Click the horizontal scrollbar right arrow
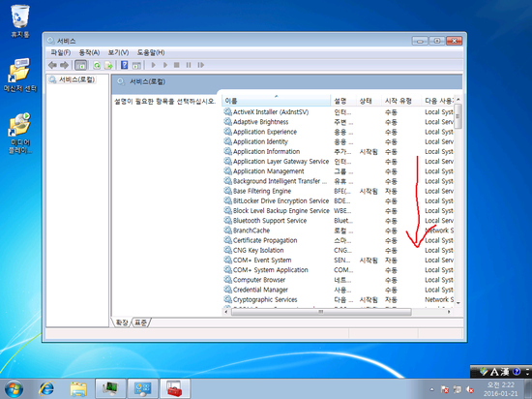532x399 pixels. point(449,312)
